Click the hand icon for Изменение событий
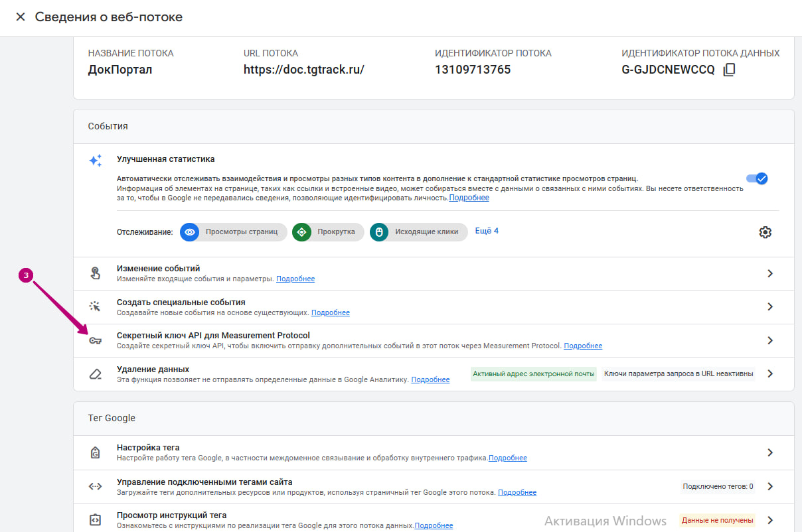The height and width of the screenshot is (532, 802). (96, 273)
